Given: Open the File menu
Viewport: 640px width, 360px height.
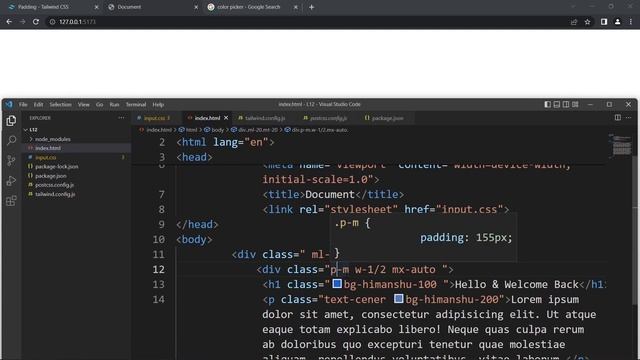Looking at the screenshot, I should click(23, 104).
